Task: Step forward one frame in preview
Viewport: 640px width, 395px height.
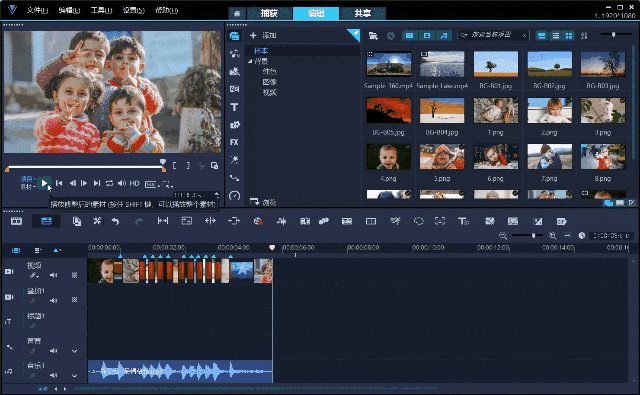Action: pyautogui.click(x=84, y=183)
